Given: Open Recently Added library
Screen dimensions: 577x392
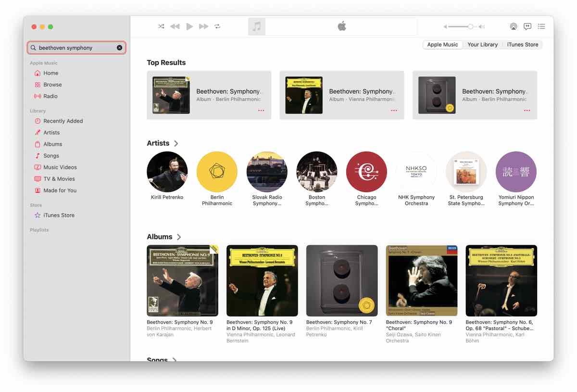Looking at the screenshot, I should click(x=63, y=121).
